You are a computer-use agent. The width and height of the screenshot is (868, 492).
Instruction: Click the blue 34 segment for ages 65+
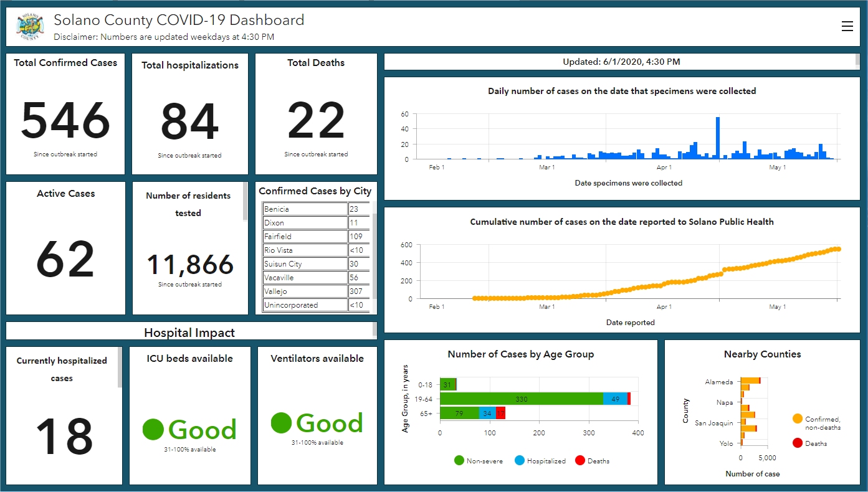click(x=487, y=414)
